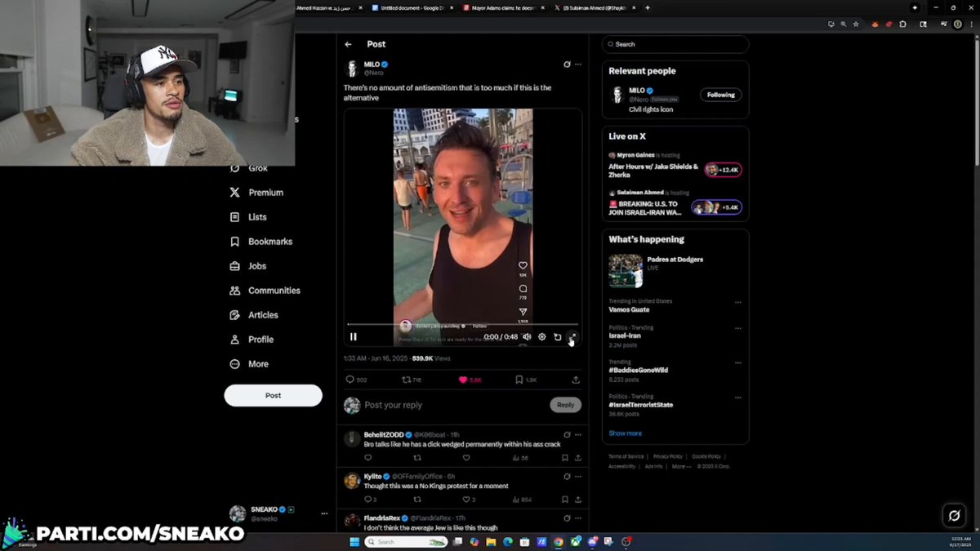Open options for Israel-Iran trend
The height and width of the screenshot is (551, 980).
coord(738,328)
